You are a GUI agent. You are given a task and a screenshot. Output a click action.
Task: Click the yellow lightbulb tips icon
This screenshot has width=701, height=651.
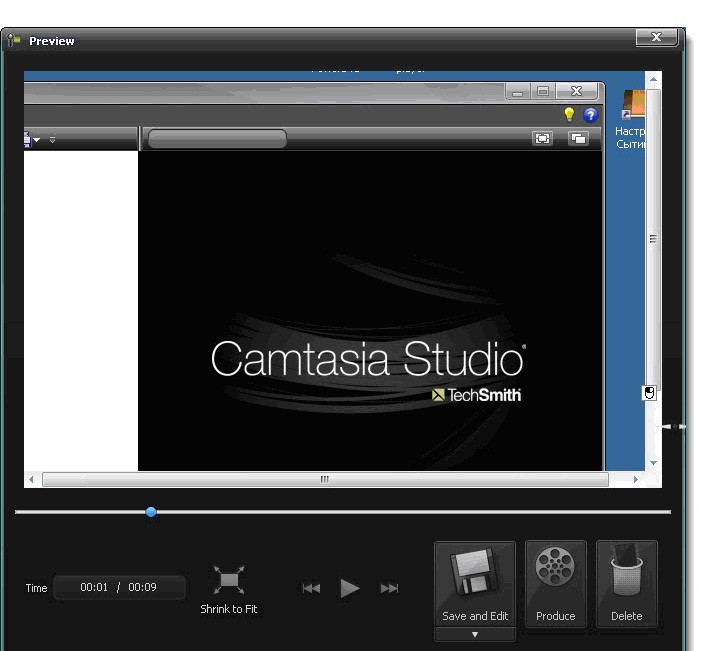pos(569,114)
